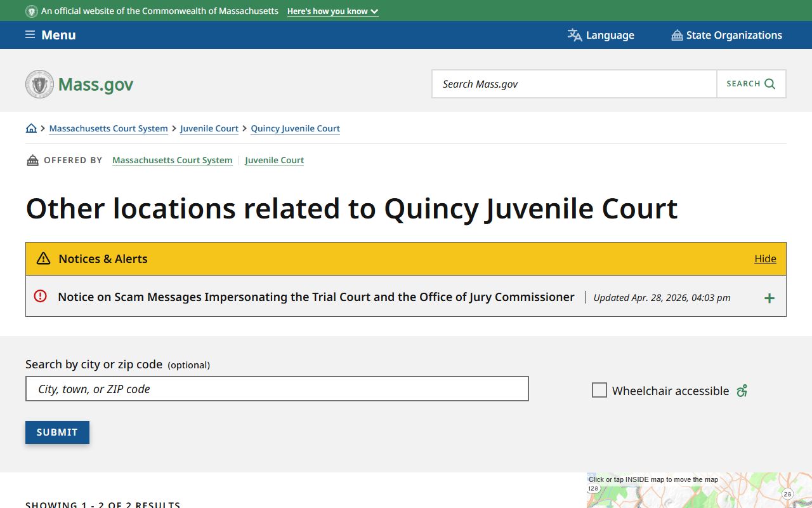Expand "Here's how you know" dropdown
812x508 pixels.
332,11
